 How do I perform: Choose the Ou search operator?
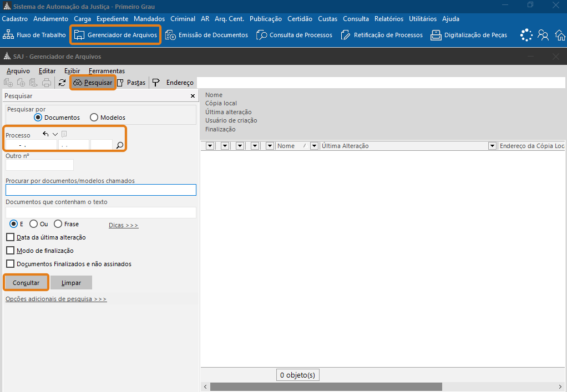pyautogui.click(x=34, y=224)
